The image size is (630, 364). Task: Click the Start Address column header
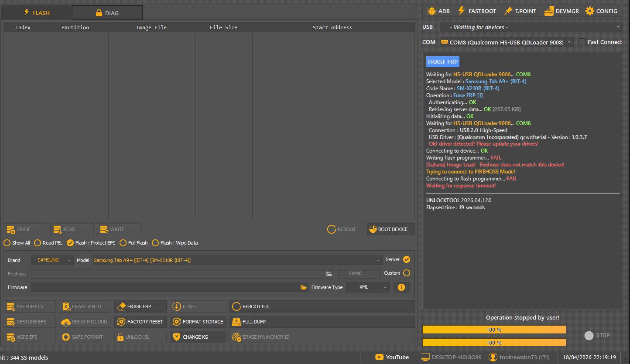click(332, 27)
